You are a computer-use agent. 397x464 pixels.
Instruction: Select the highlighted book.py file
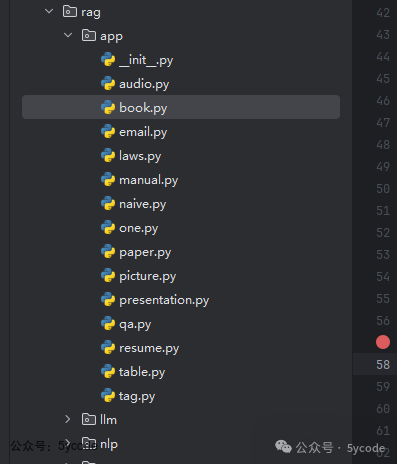[x=181, y=107]
